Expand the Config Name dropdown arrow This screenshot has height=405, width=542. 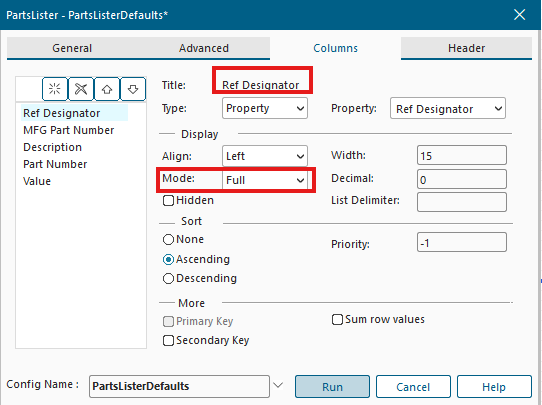(278, 385)
